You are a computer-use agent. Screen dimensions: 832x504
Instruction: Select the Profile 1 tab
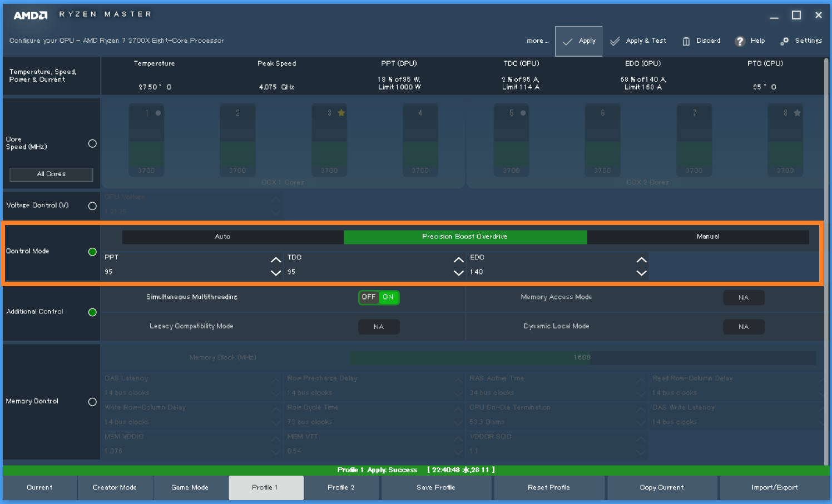(266, 488)
